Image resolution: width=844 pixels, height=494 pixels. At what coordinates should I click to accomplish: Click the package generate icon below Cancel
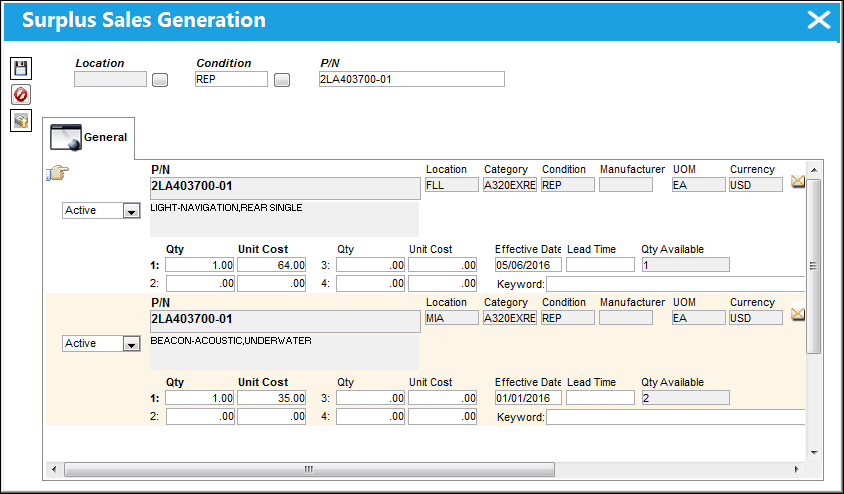(21, 121)
